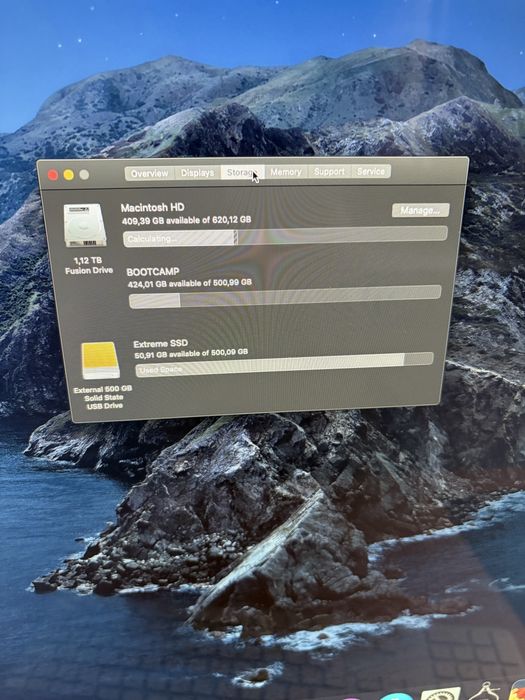Minimize the window with the yellow button
The image size is (525, 700).
pyautogui.click(x=68, y=175)
